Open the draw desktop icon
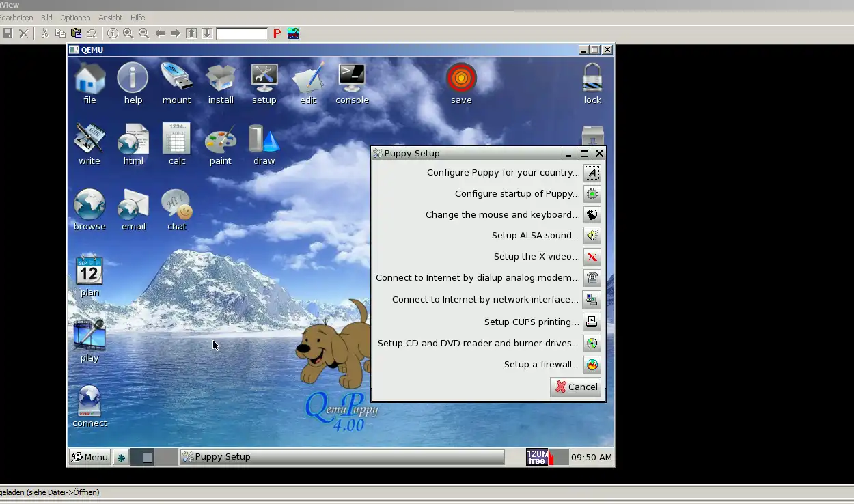Image resolution: width=854 pixels, height=504 pixels. click(x=264, y=145)
